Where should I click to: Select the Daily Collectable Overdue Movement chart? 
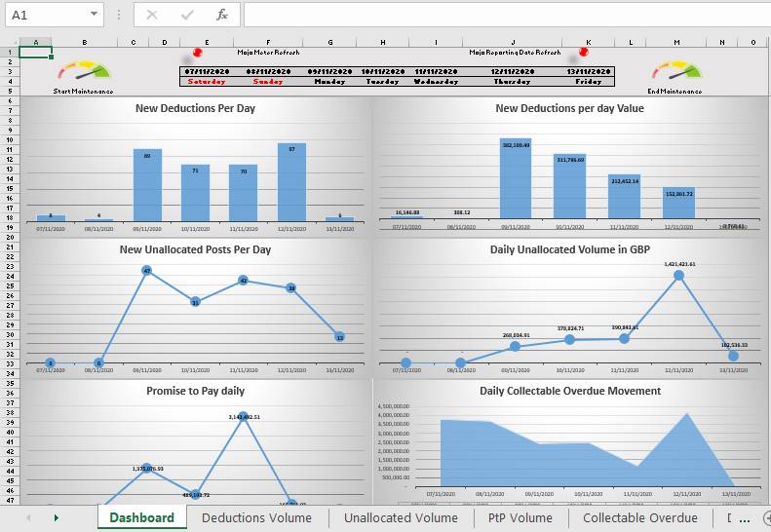(569, 438)
